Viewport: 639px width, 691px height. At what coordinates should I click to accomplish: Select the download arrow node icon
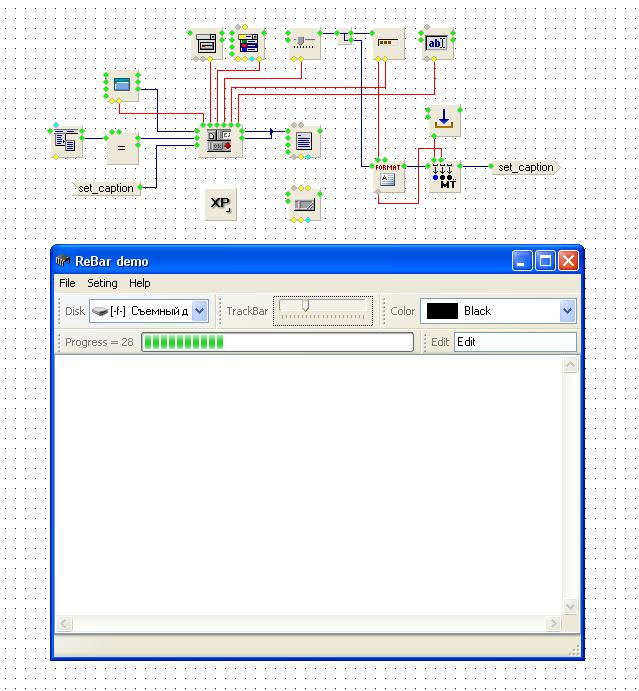click(x=443, y=121)
